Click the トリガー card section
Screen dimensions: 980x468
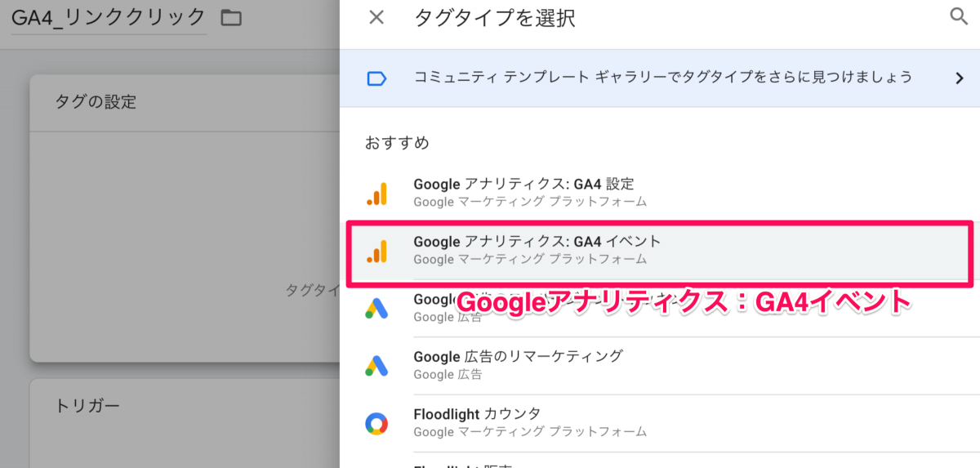tap(88, 405)
